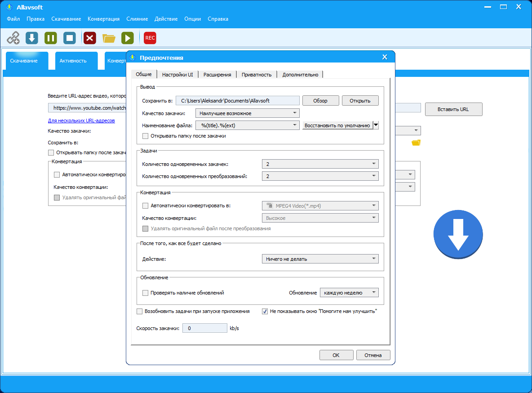Open the "каждую неделю" update frequency dropdown
The image size is (532, 393).
coord(349,293)
